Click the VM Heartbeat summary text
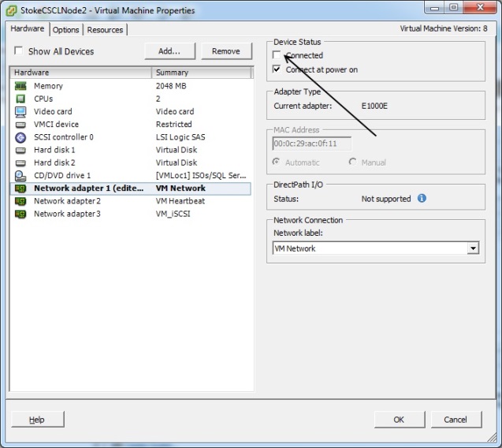Viewport: 502px width, 448px height. coord(180,201)
